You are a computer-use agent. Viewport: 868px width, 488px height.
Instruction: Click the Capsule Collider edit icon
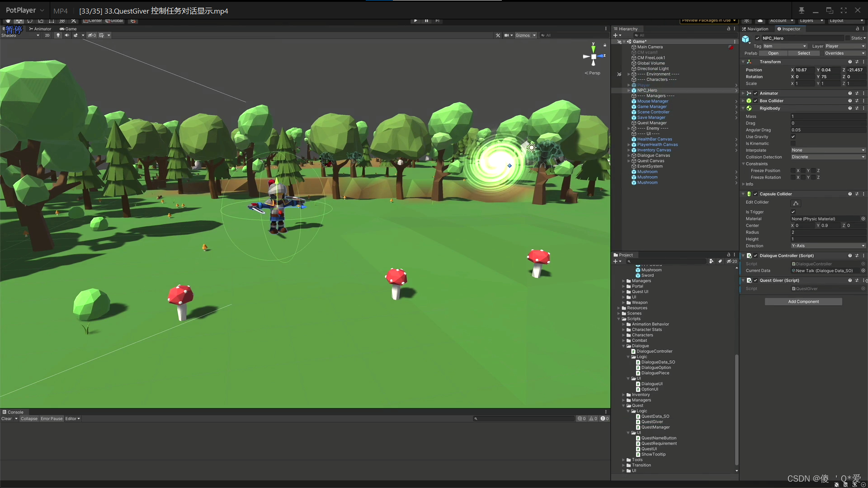(796, 203)
